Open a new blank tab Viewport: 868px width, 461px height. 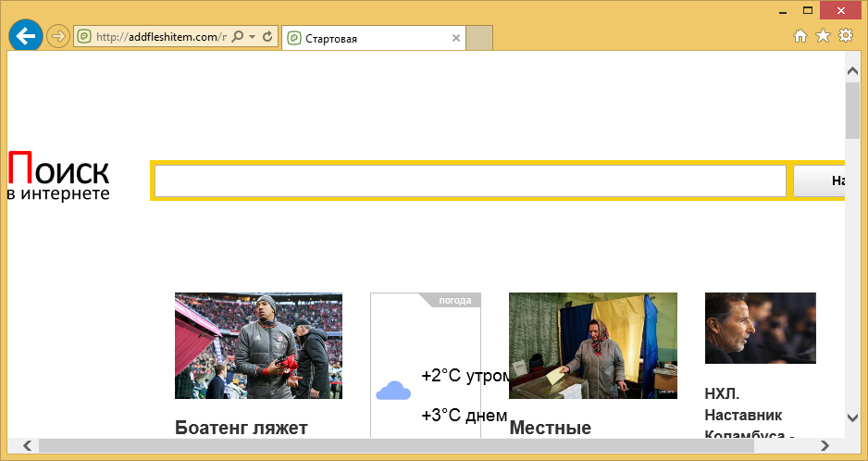coord(479,38)
